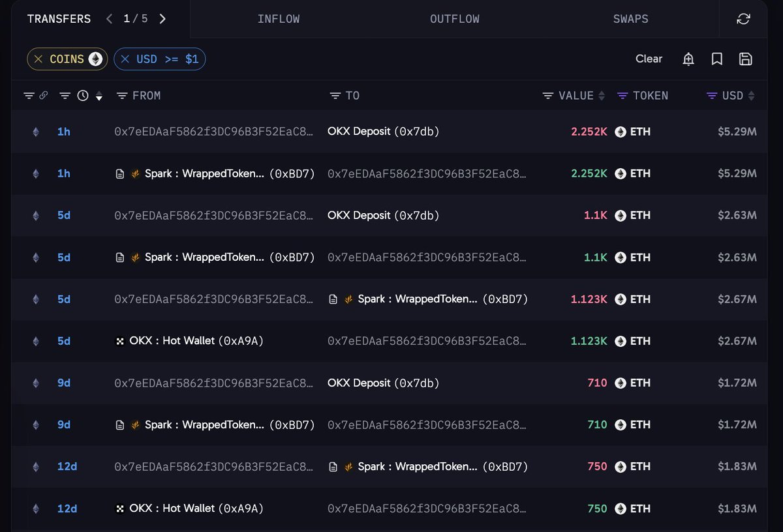Click the 5d timestamp in the OKX Deposit row
Screen dimensions: 783x532
[x=64, y=215]
